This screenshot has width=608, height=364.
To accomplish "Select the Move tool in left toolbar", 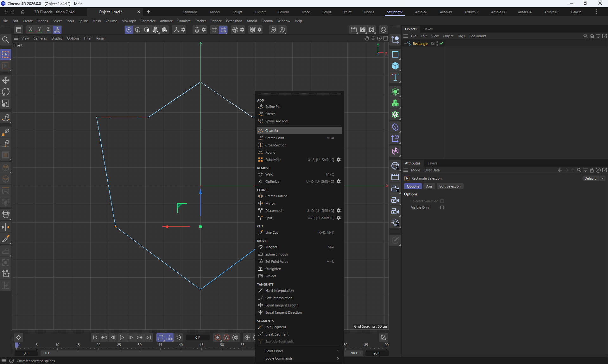I will [6, 80].
